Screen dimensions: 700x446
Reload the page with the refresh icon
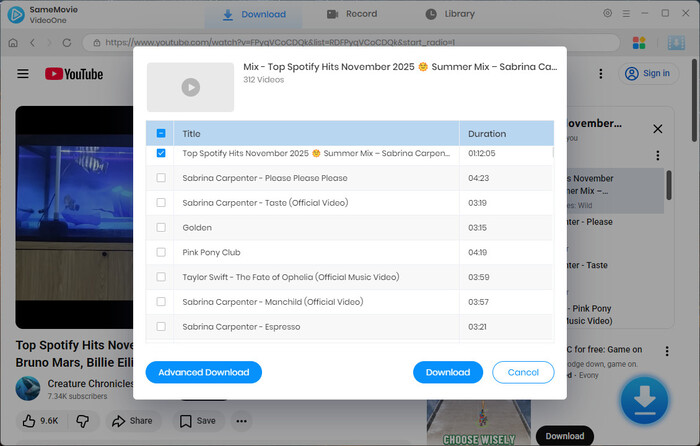pos(67,43)
